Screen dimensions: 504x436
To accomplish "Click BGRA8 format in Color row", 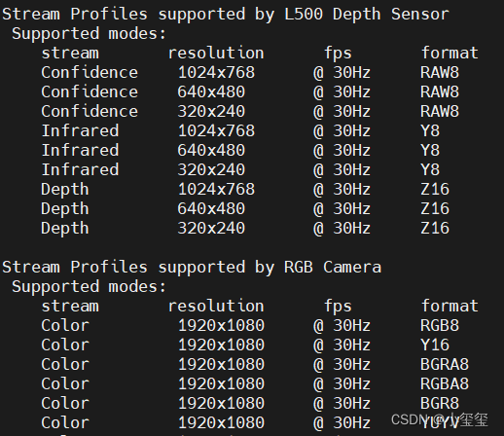I will pyautogui.click(x=445, y=364).
